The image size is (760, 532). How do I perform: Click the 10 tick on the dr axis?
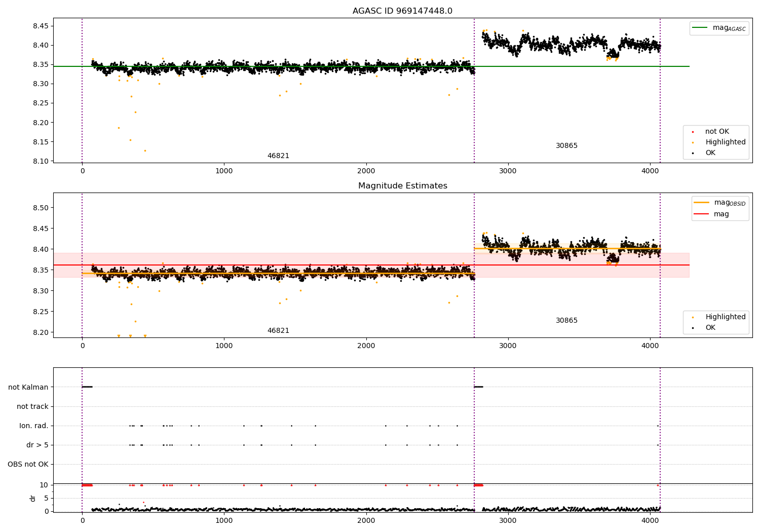coord(44,485)
